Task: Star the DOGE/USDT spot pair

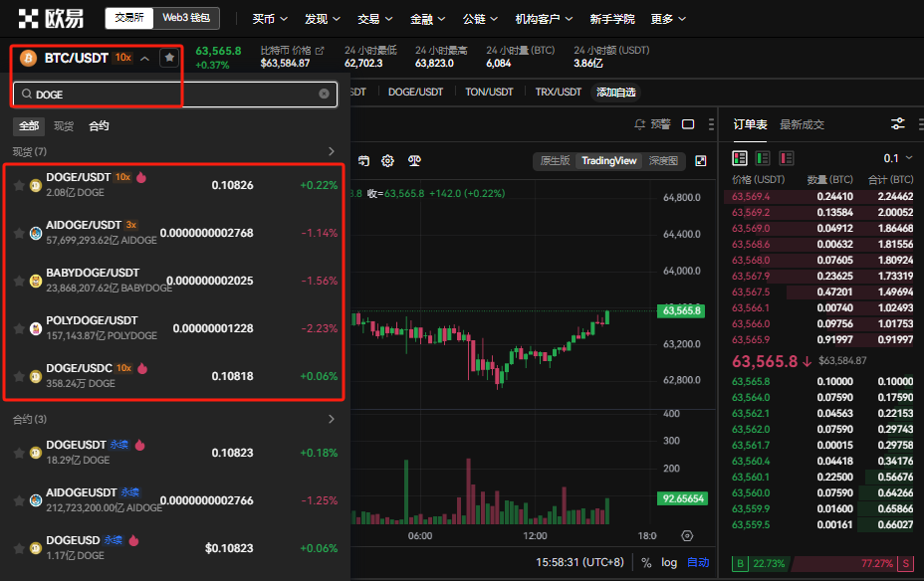Action: point(19,185)
